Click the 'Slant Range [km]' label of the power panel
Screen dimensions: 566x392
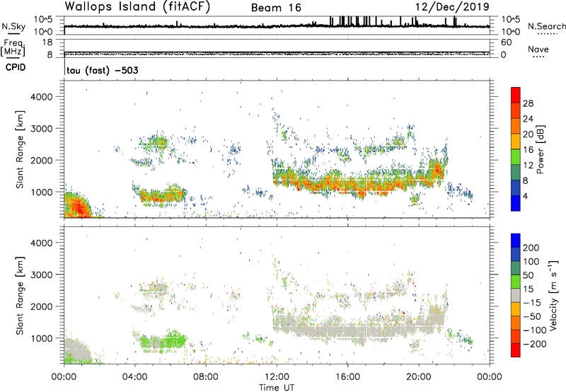(20, 149)
